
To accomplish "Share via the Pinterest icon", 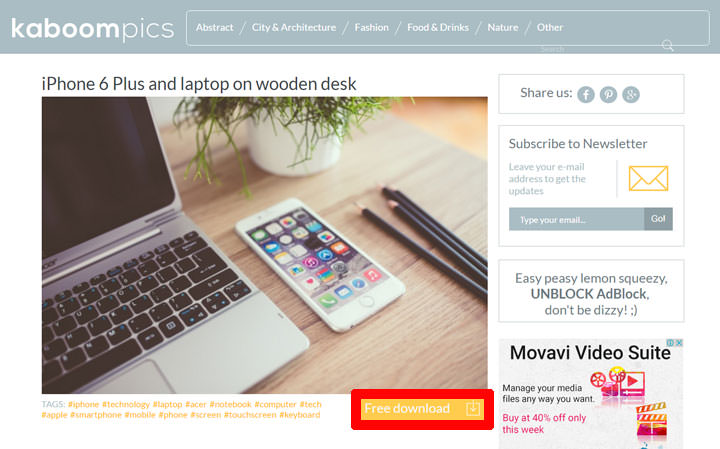I will tap(608, 95).
